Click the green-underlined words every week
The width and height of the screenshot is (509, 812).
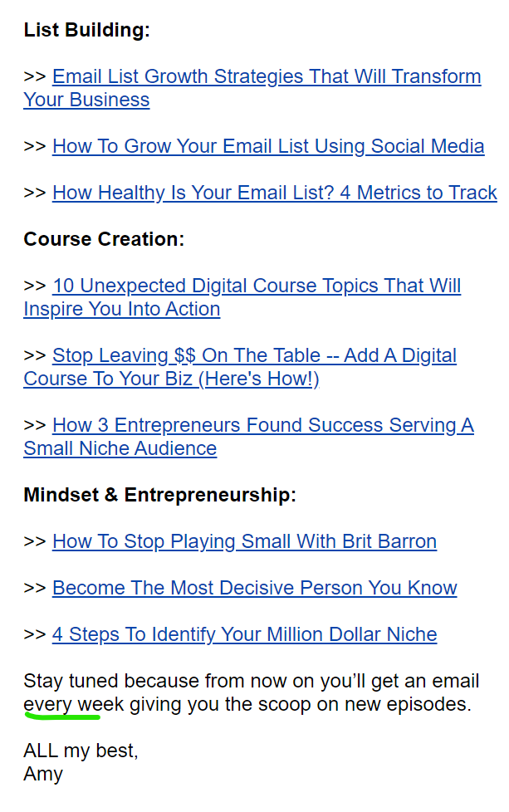click(x=74, y=705)
